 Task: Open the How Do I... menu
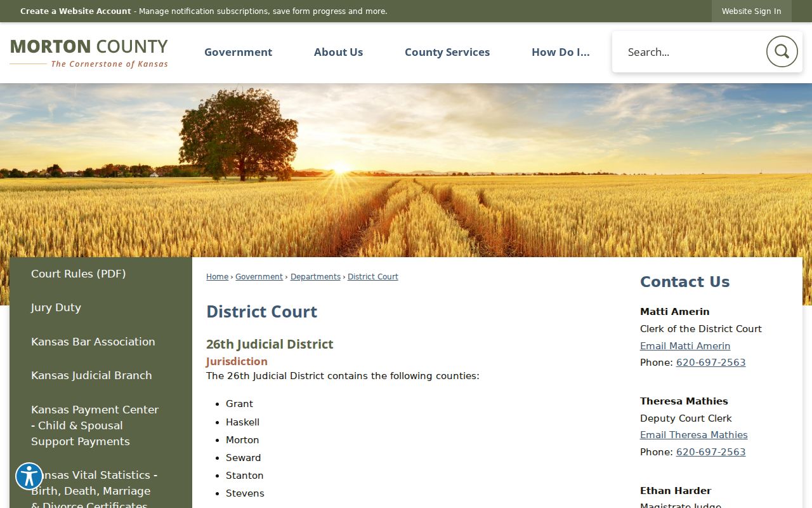click(x=561, y=52)
